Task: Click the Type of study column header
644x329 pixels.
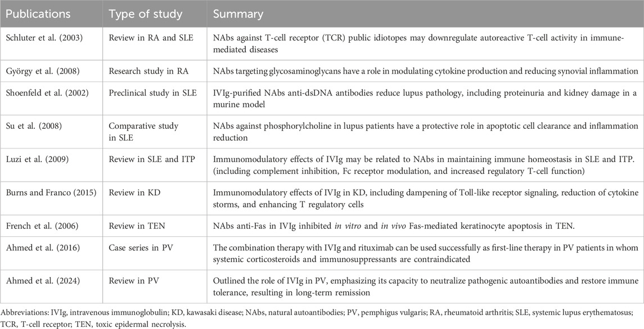Action: coord(146,14)
